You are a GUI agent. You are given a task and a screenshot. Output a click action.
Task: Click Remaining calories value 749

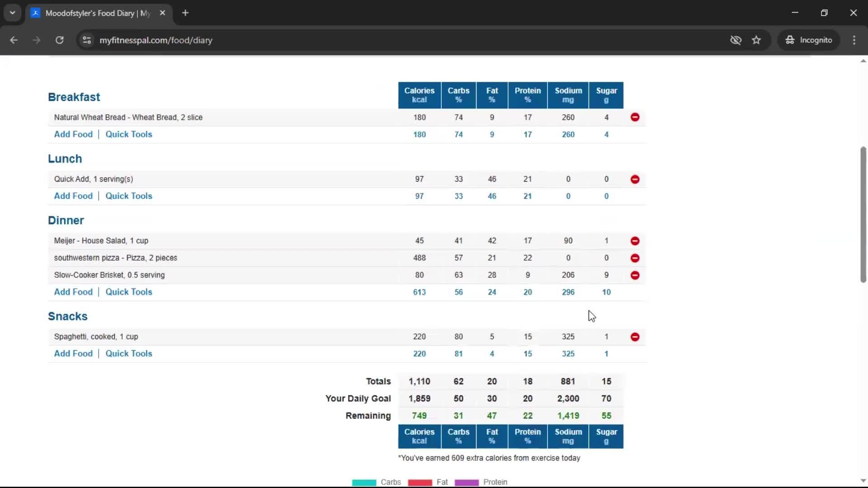pos(419,416)
